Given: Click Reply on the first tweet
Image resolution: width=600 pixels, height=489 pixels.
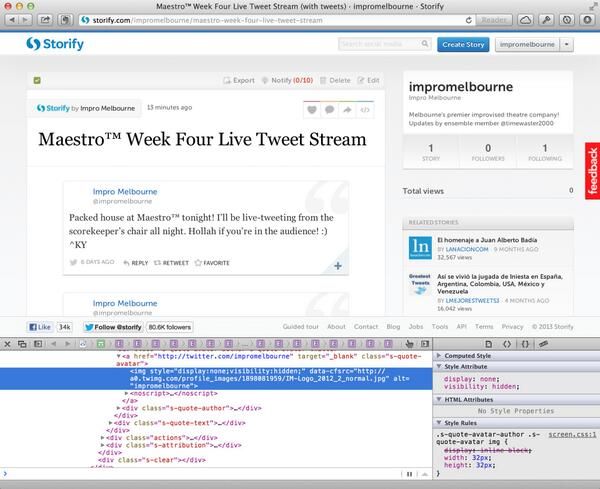Looking at the screenshot, I should [135, 263].
